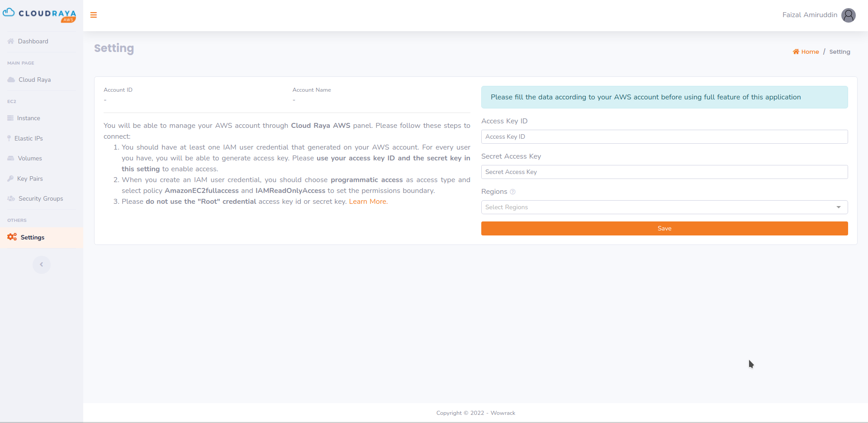Click the Regions dropdown arrow

coord(839,207)
